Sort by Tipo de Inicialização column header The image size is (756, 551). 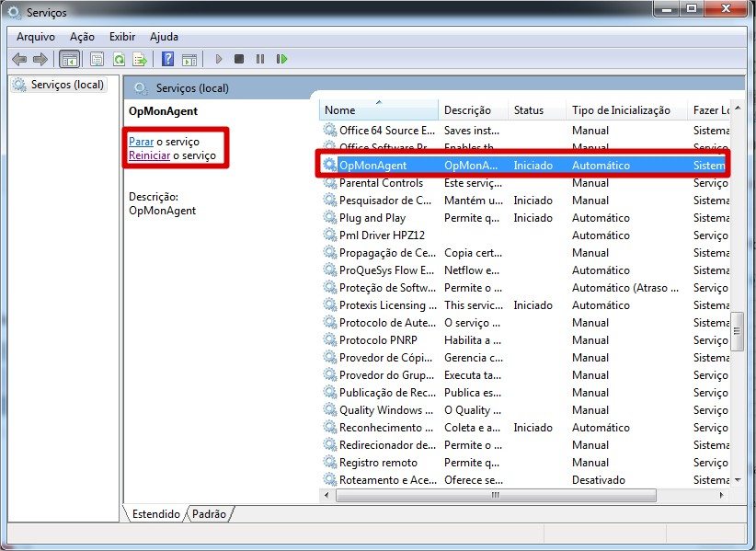(621, 110)
